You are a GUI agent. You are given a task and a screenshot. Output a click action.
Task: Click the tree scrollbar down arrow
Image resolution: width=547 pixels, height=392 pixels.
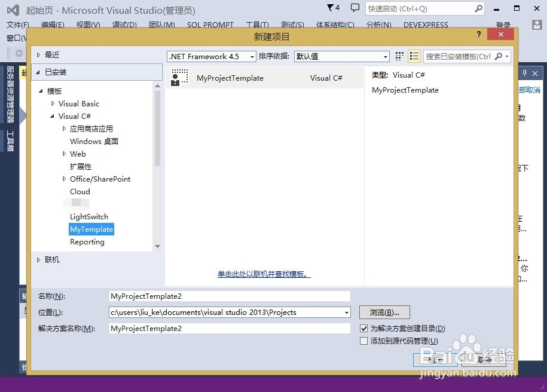point(158,247)
